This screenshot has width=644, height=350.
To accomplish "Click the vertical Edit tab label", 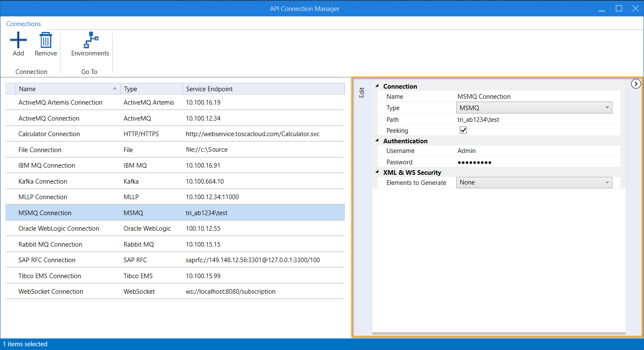I will [x=361, y=93].
